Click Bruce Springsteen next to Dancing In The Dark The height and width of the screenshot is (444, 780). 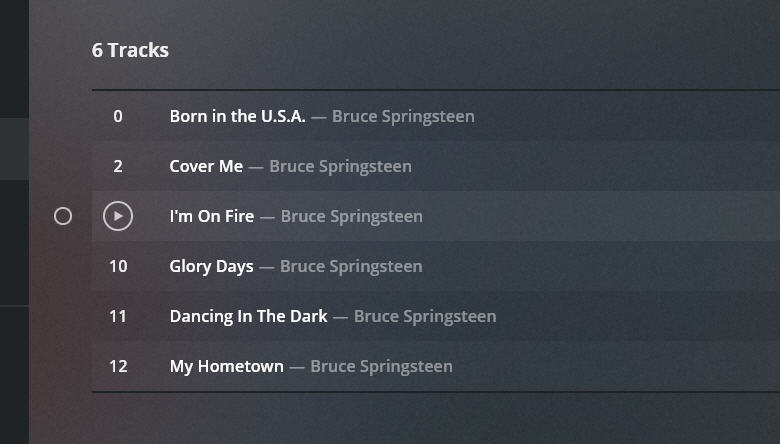click(425, 316)
